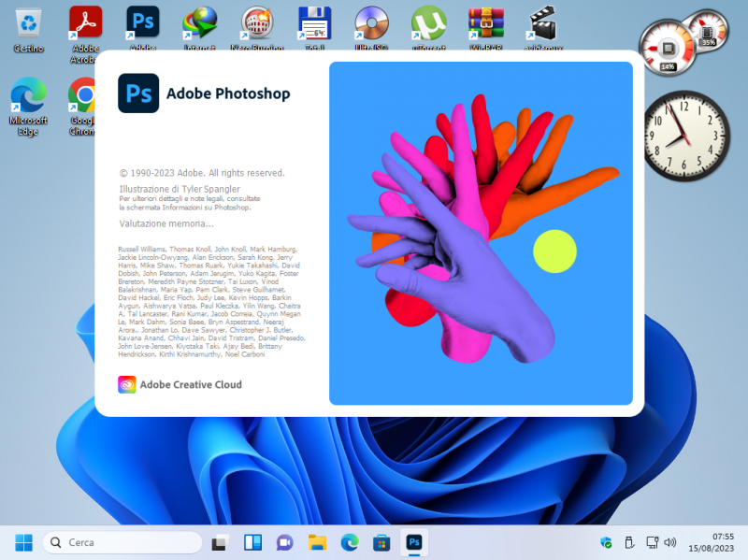Viewport: 748px width, 560px height.
Task: Select the Google Chrome desktop shortcut
Action: [x=85, y=96]
